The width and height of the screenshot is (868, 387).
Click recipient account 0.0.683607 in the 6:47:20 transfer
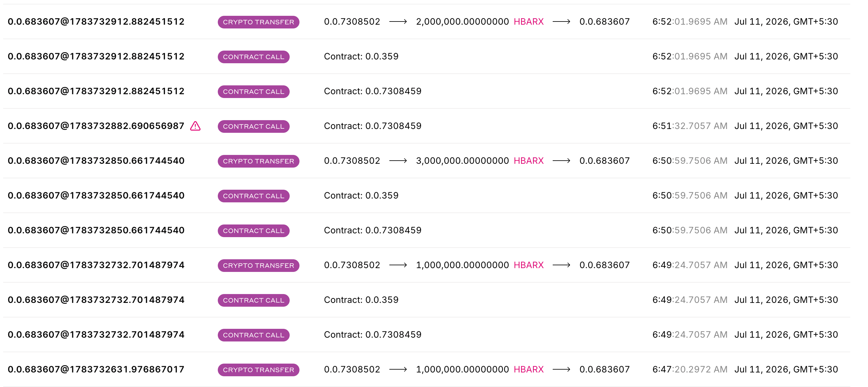point(605,369)
